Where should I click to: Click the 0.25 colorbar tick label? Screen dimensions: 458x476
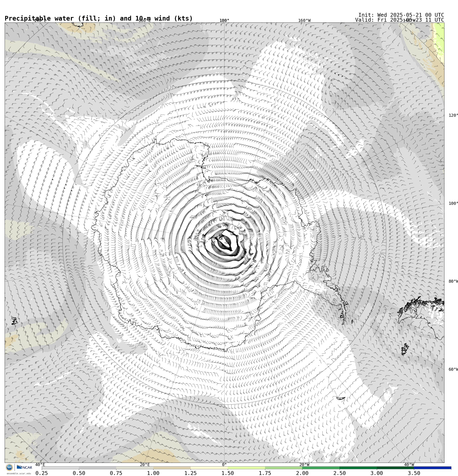(42, 473)
